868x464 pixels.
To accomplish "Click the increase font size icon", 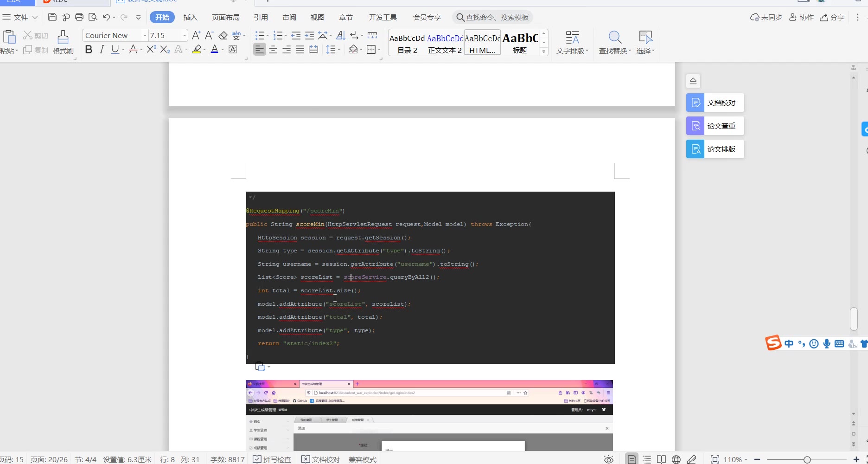I will click(x=196, y=36).
